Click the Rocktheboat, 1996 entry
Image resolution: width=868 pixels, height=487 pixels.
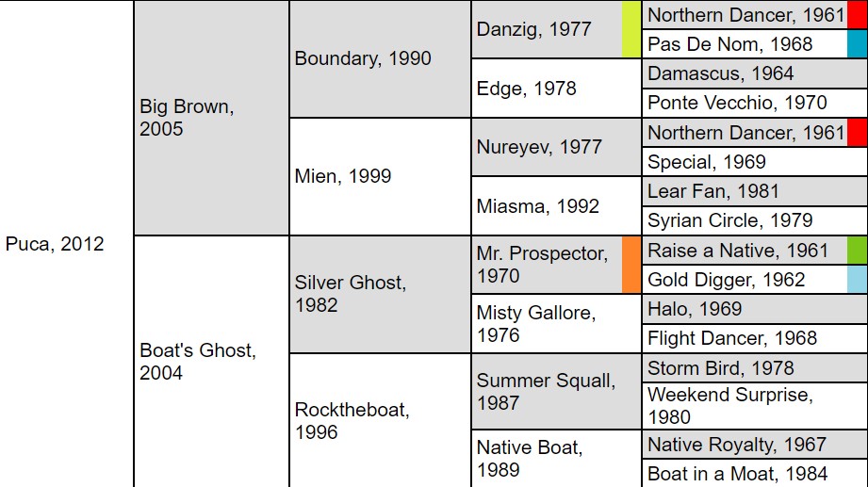(380, 420)
